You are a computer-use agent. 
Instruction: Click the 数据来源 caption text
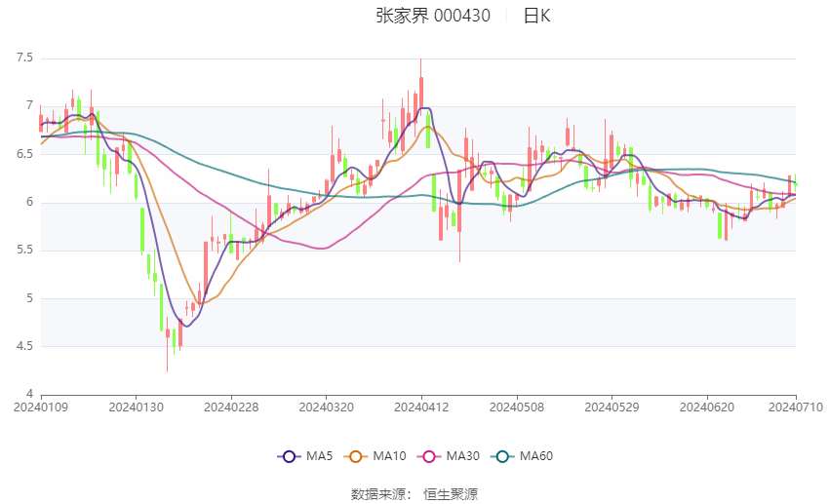point(377,494)
